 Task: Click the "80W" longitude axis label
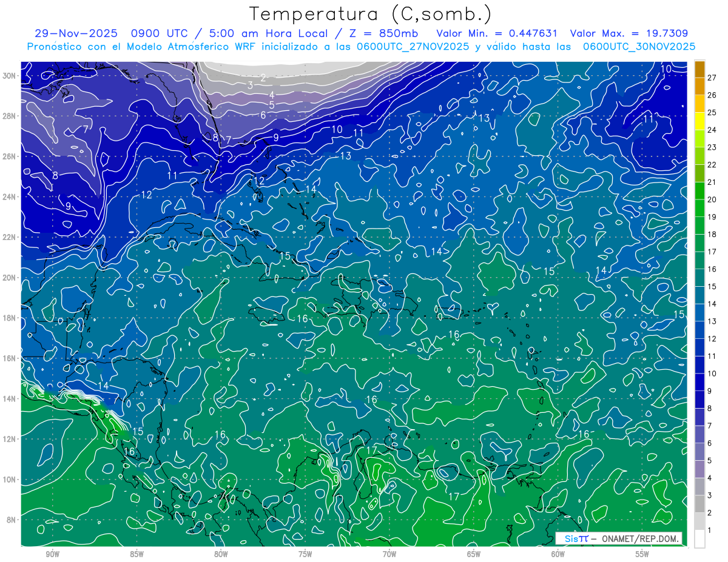pyautogui.click(x=221, y=554)
